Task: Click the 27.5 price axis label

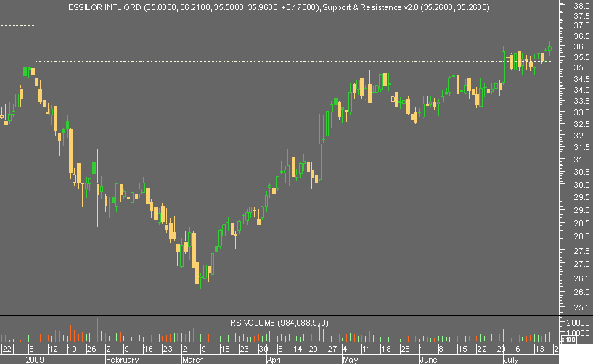Action: tap(581, 251)
